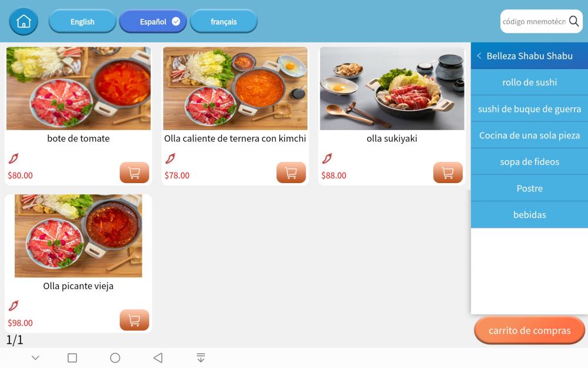Go to the home screen icon
The image size is (588, 368).
coord(24,21)
